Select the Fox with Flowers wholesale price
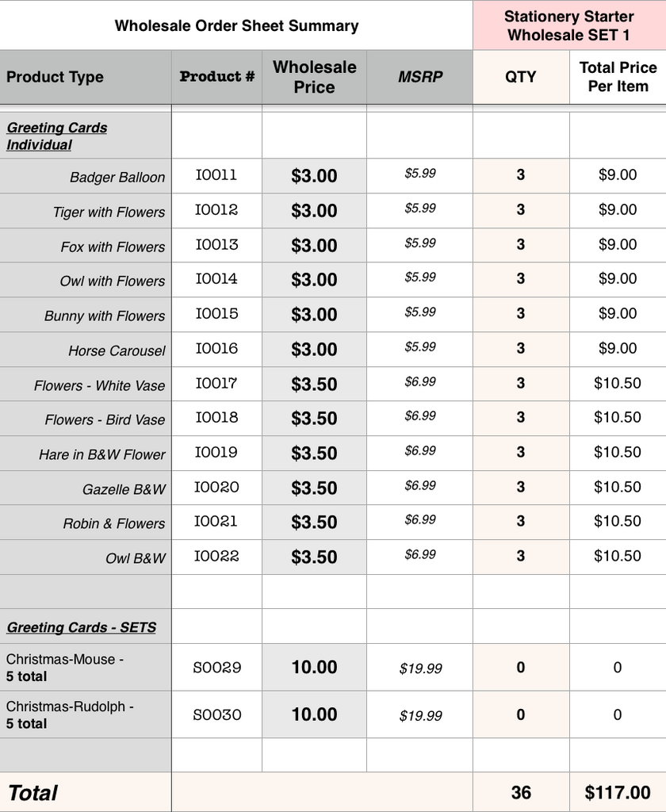 [x=314, y=245]
